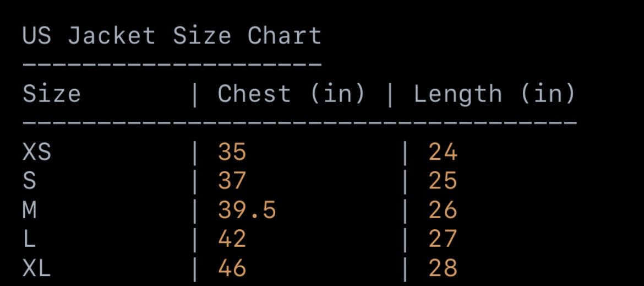
Task: Click the 'US Jacket Size Chart' title
Action: pos(172,36)
